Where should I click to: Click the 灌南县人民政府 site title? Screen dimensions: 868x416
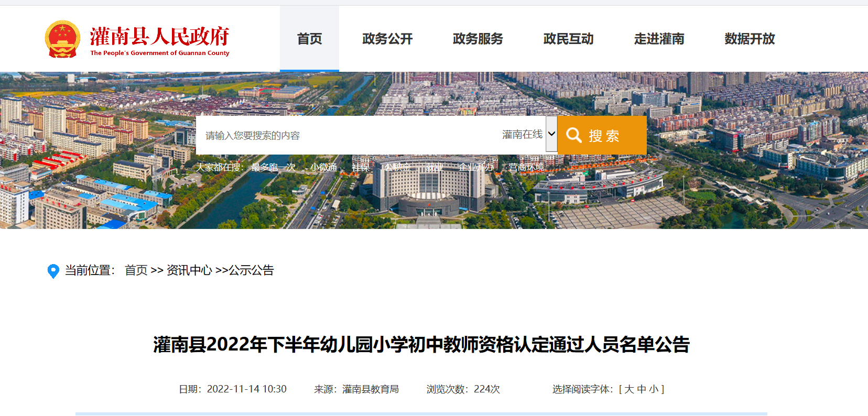pos(159,37)
